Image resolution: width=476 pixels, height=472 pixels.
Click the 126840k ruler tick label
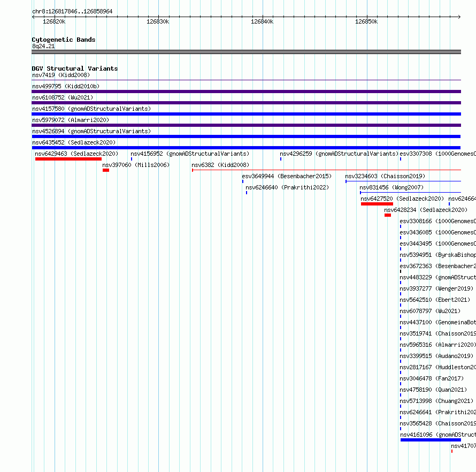point(262,21)
